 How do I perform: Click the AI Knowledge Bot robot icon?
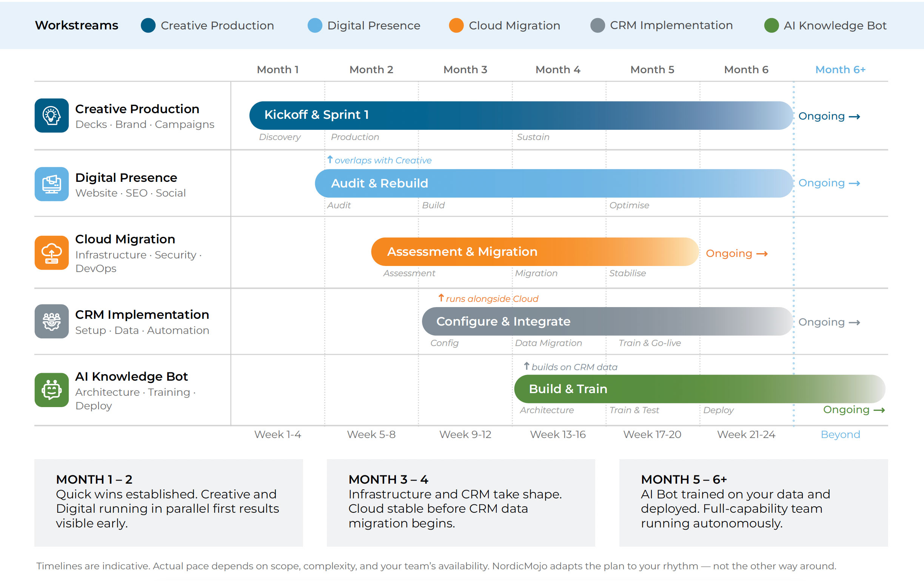51,390
